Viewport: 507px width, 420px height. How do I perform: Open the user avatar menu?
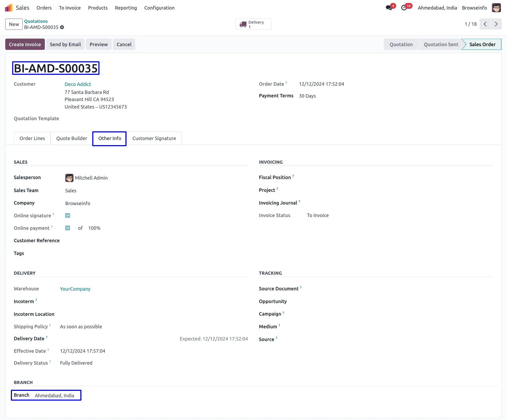(496, 8)
